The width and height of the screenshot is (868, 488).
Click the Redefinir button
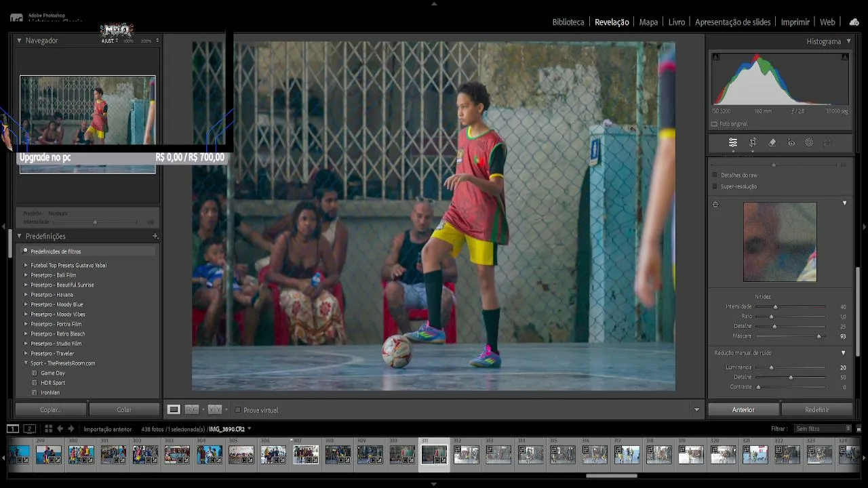coord(817,409)
